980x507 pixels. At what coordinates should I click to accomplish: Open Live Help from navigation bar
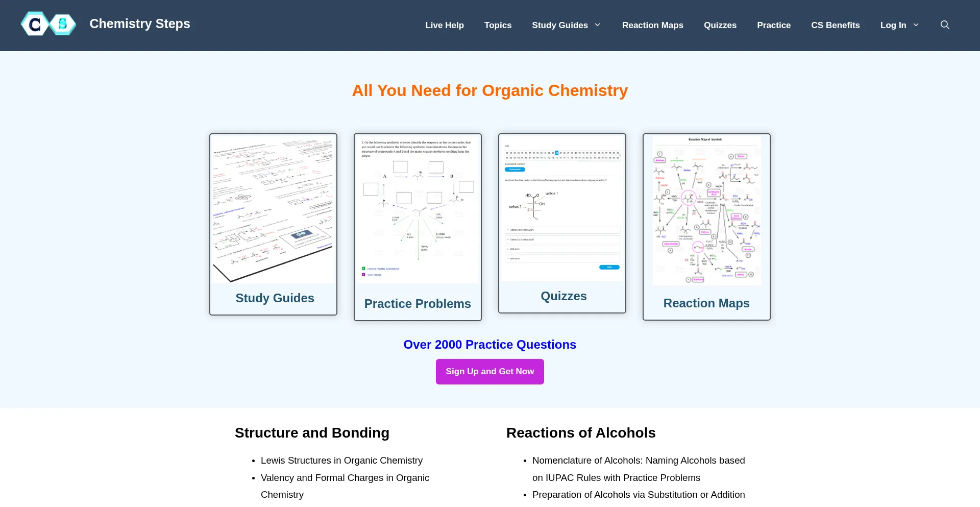444,25
